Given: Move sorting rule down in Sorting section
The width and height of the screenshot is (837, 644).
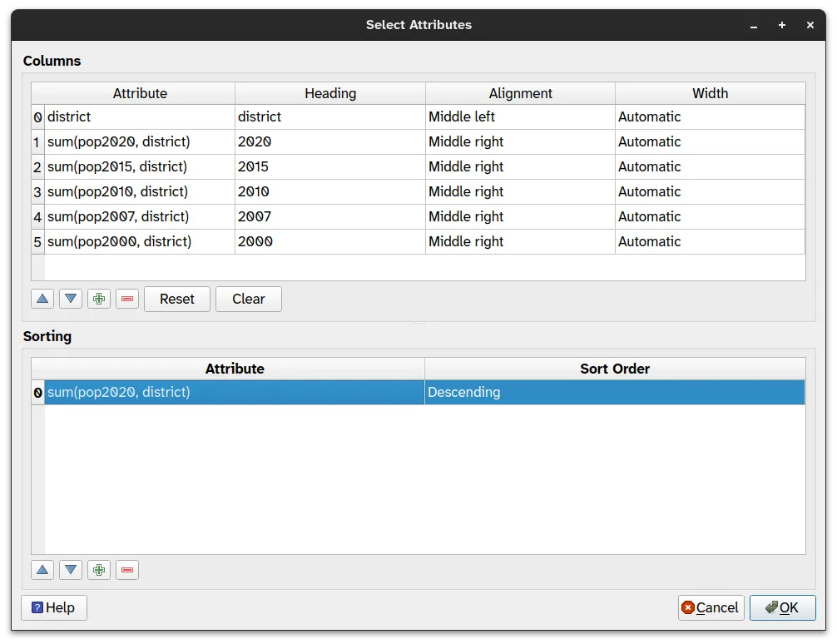Looking at the screenshot, I should (x=71, y=570).
